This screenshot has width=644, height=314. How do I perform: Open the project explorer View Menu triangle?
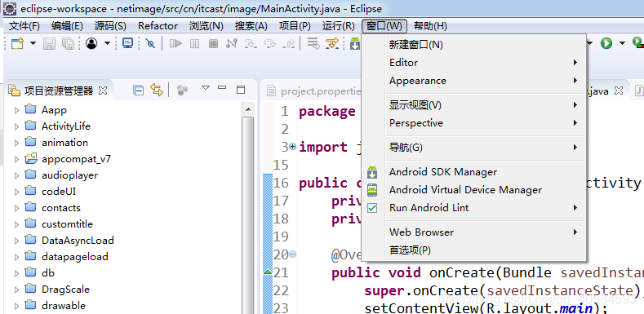pyautogui.click(x=206, y=88)
